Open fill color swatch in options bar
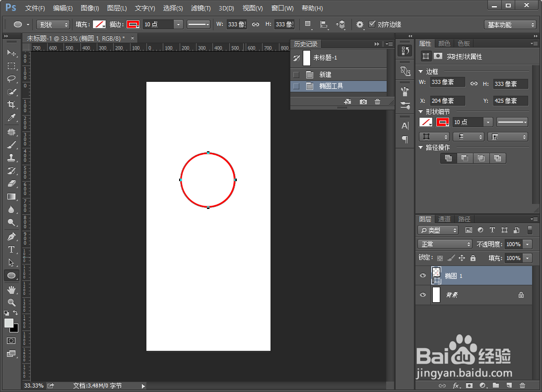The height and width of the screenshot is (392, 542). pos(99,24)
